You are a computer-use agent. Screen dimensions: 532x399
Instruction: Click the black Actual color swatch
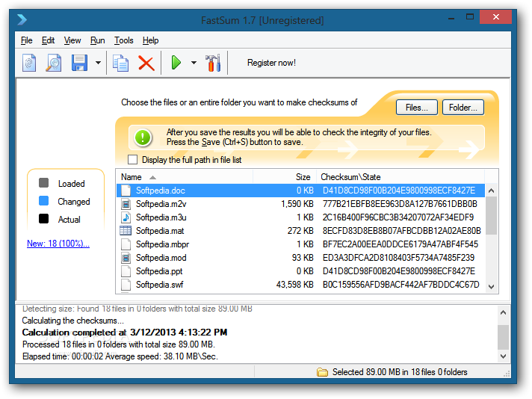[x=44, y=219]
